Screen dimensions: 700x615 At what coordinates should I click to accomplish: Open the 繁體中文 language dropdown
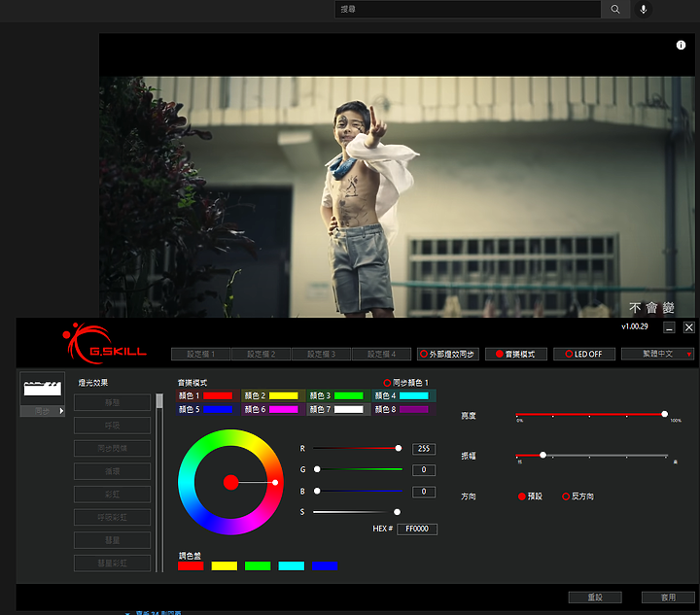657,354
